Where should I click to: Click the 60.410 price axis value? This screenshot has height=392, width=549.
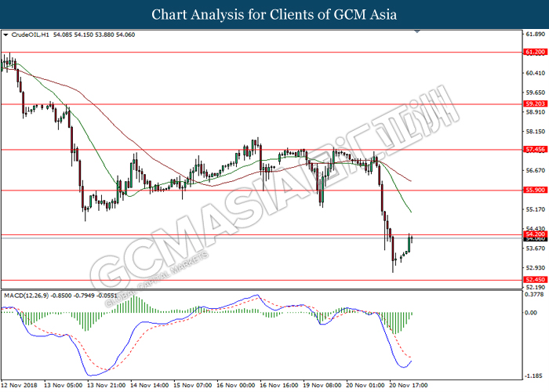click(x=536, y=73)
